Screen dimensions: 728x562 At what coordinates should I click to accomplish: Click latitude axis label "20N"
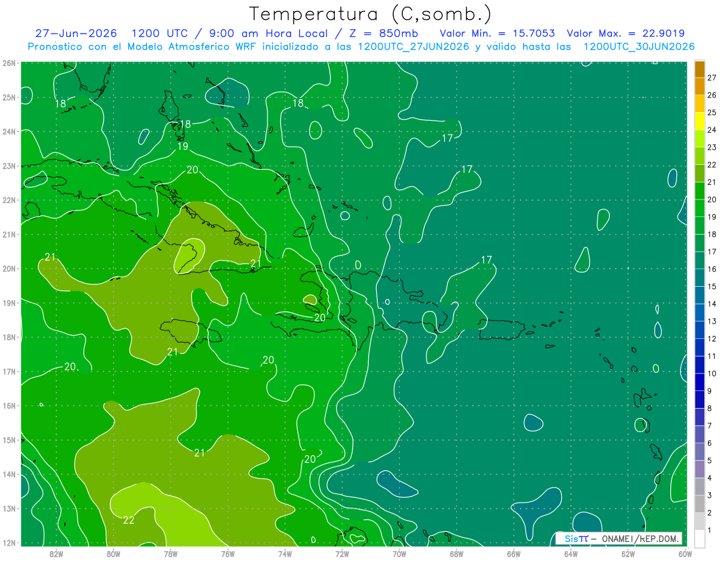click(9, 269)
